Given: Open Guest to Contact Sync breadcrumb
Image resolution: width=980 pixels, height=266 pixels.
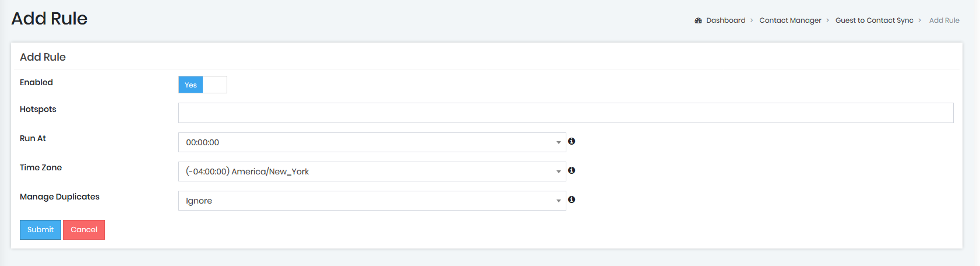Looking at the screenshot, I should coord(874,20).
